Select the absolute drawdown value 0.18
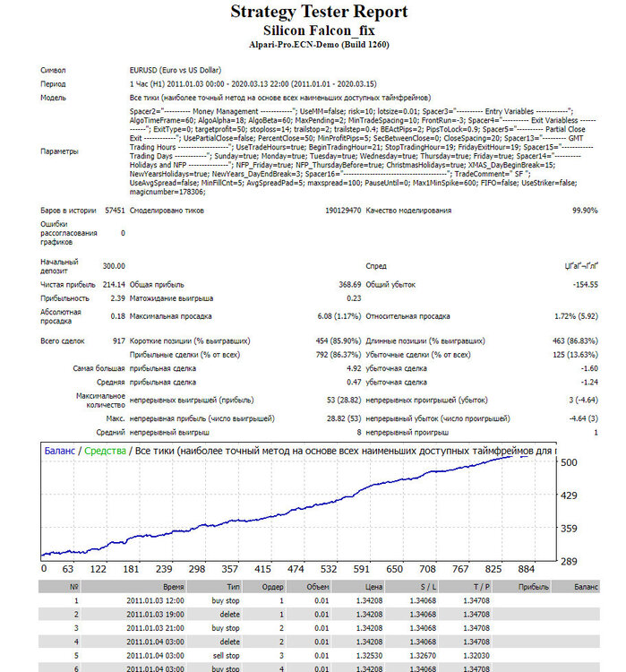626x672 pixels. (x=118, y=316)
